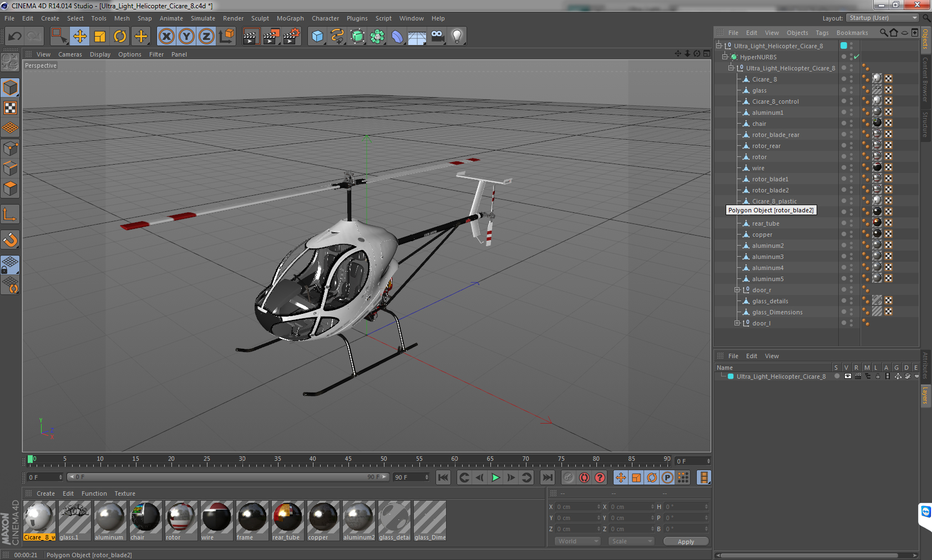Switch to Points mode
The height and width of the screenshot is (560, 932).
pyautogui.click(x=11, y=149)
